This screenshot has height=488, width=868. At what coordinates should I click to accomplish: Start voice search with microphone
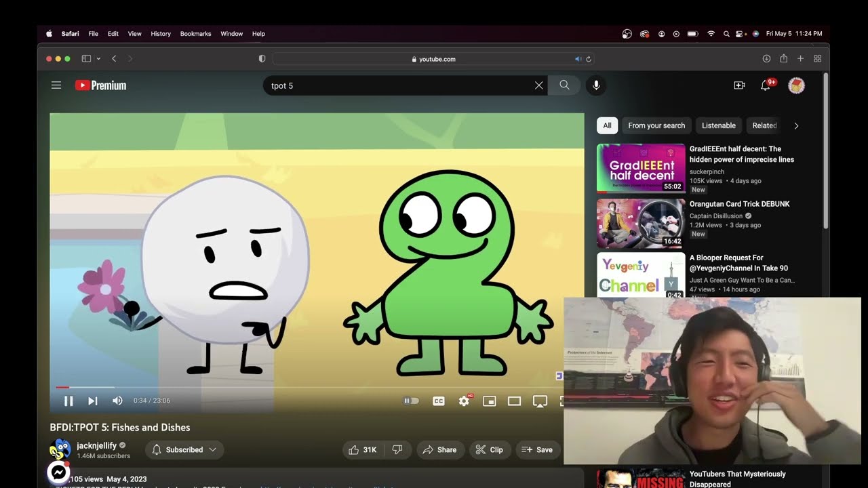[x=596, y=85]
